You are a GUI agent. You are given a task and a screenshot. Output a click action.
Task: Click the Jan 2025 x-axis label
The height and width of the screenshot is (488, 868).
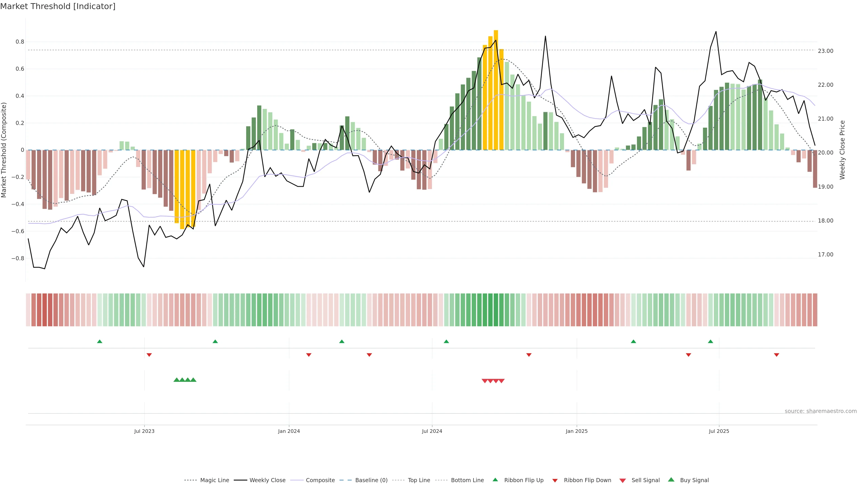(577, 431)
